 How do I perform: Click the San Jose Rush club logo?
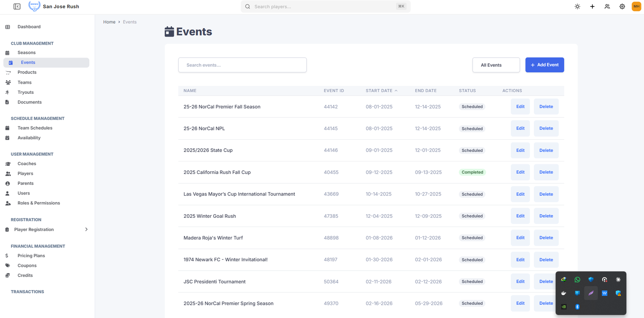[34, 6]
